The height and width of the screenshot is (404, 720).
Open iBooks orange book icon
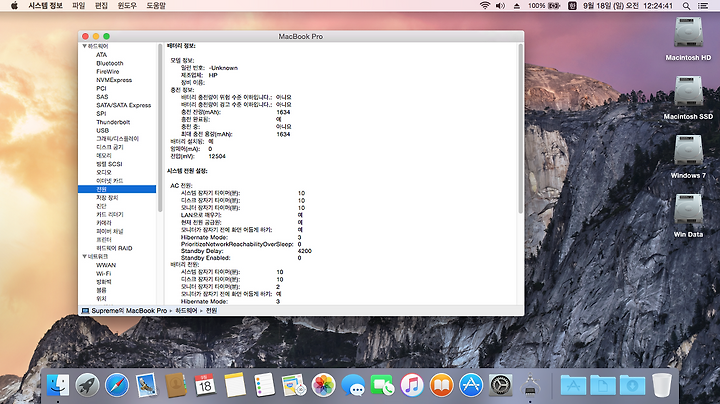coord(441,385)
